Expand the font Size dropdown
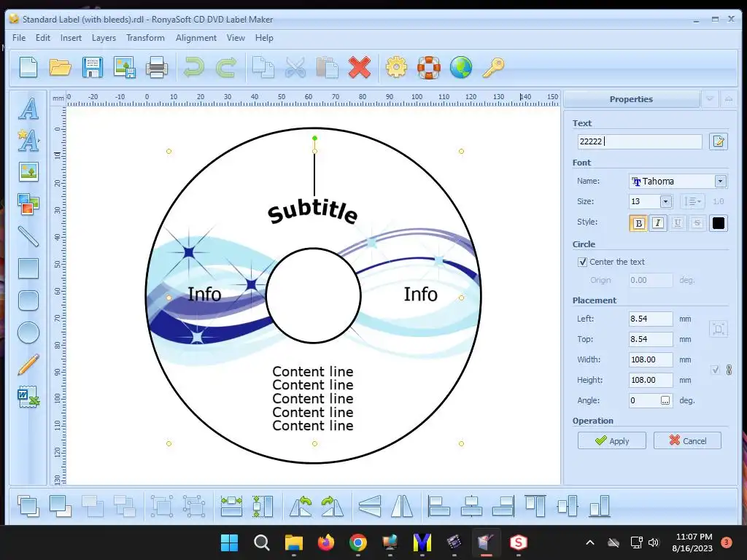This screenshot has height=560, width=747. tap(665, 201)
